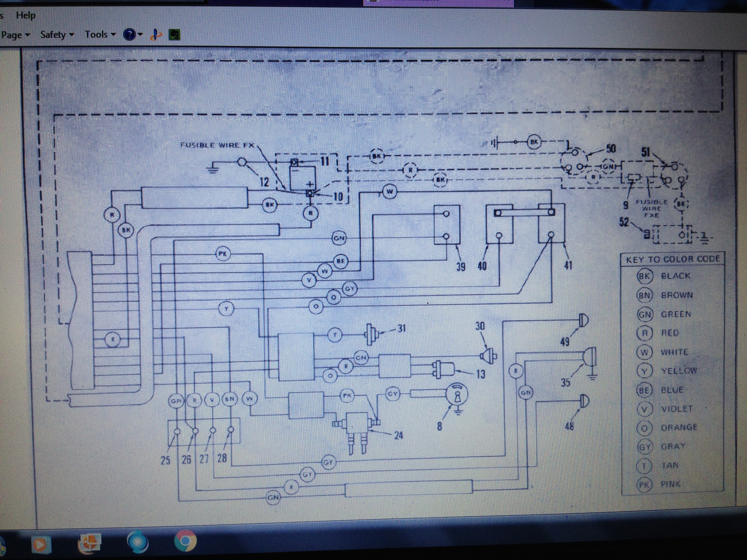
Task: Click the green Evernote clipper icon
Action: click(x=174, y=35)
